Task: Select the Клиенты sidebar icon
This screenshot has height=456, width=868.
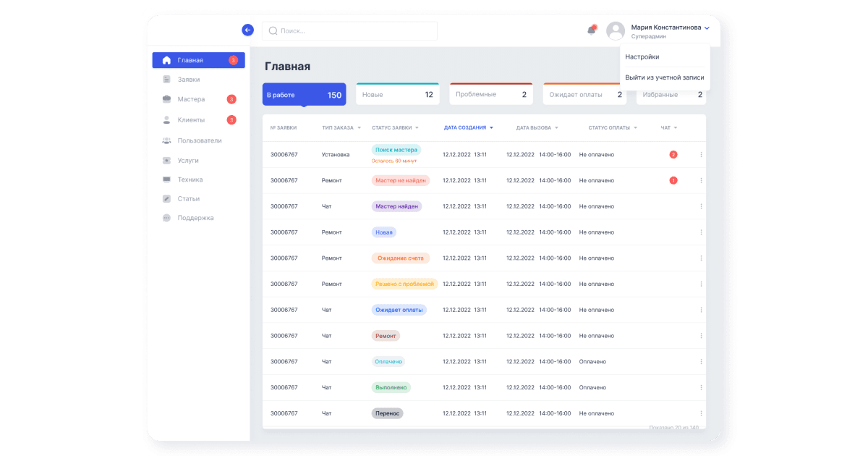Action: pyautogui.click(x=167, y=119)
